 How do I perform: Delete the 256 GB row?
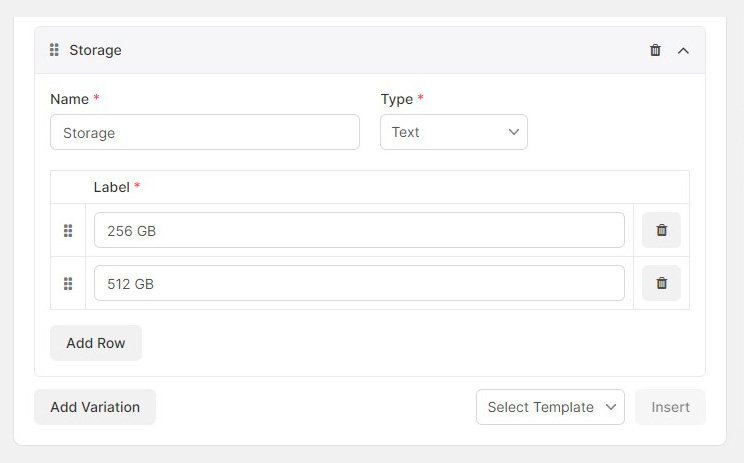(661, 230)
